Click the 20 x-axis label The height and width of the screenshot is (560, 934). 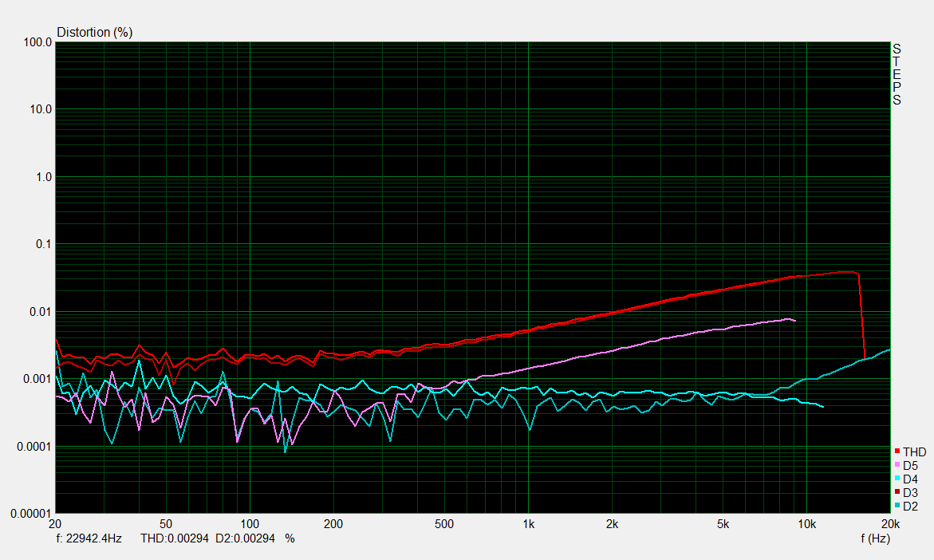point(55,524)
